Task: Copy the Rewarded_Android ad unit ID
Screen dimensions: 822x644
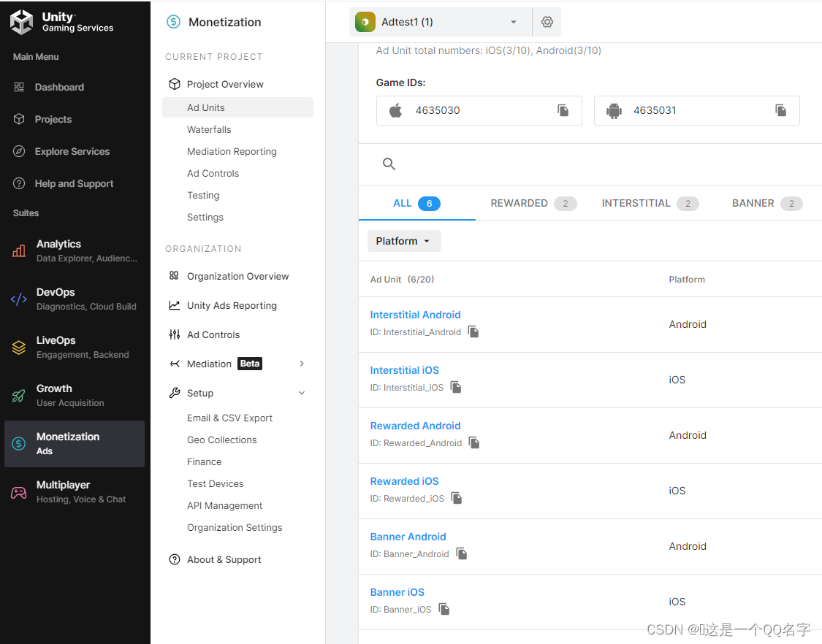Action: pyautogui.click(x=474, y=442)
